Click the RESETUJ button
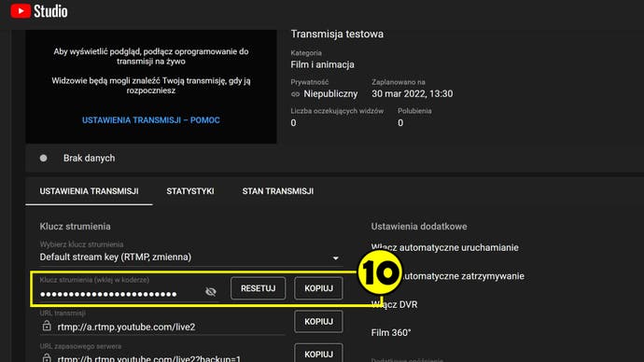This screenshot has height=362, width=644. pyautogui.click(x=258, y=288)
